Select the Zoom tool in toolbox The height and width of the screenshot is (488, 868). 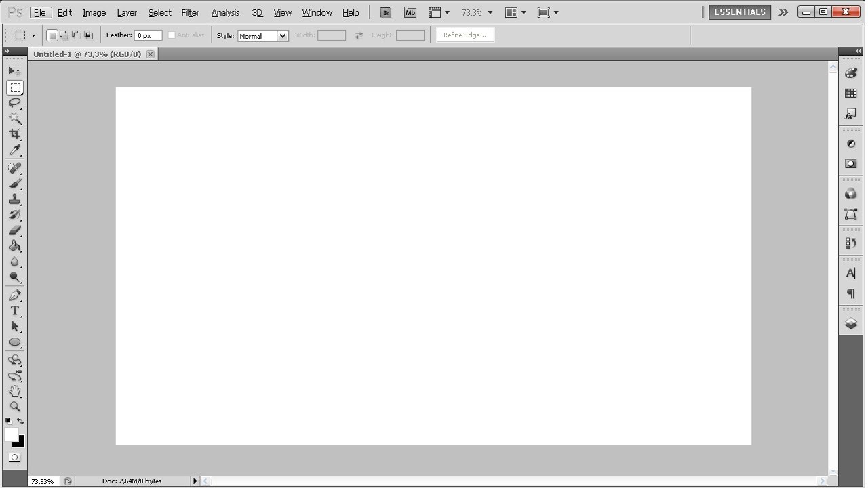(15, 407)
